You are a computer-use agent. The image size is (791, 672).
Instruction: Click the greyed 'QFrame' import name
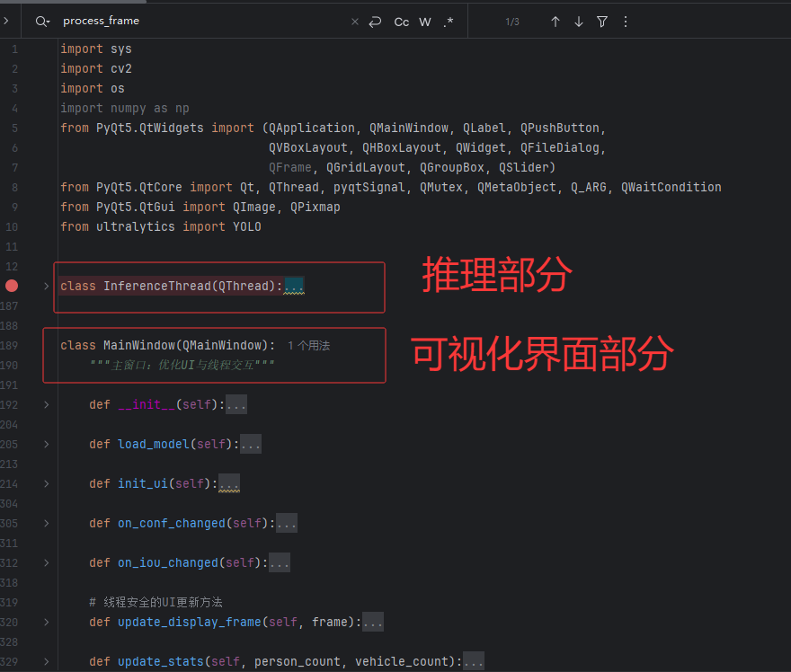[x=290, y=167]
